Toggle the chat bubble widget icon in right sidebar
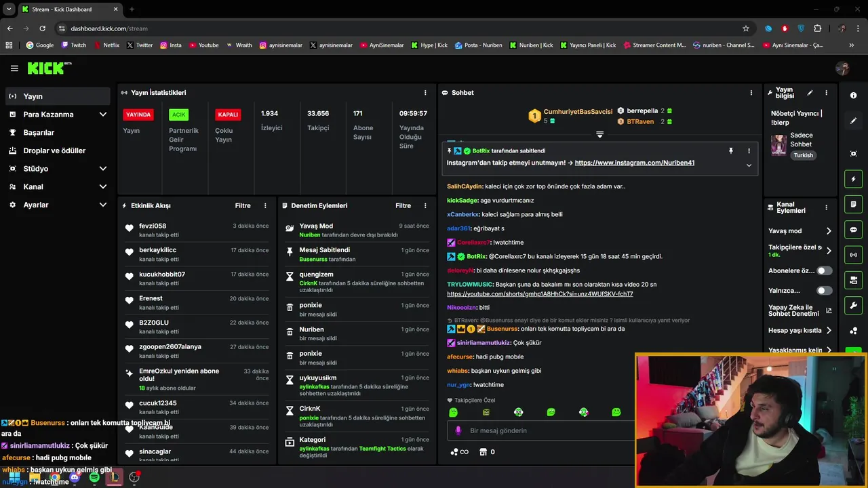Screen dimensions: 868x488 pyautogui.click(x=853, y=230)
